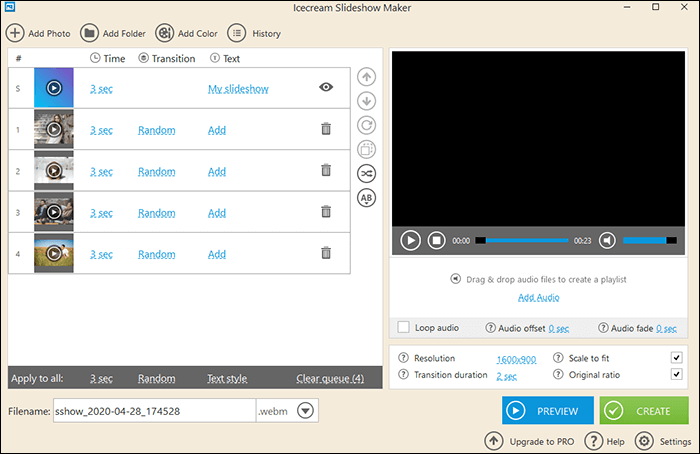Delete slide 1 with the trash icon
700x454 pixels.
[x=326, y=129]
